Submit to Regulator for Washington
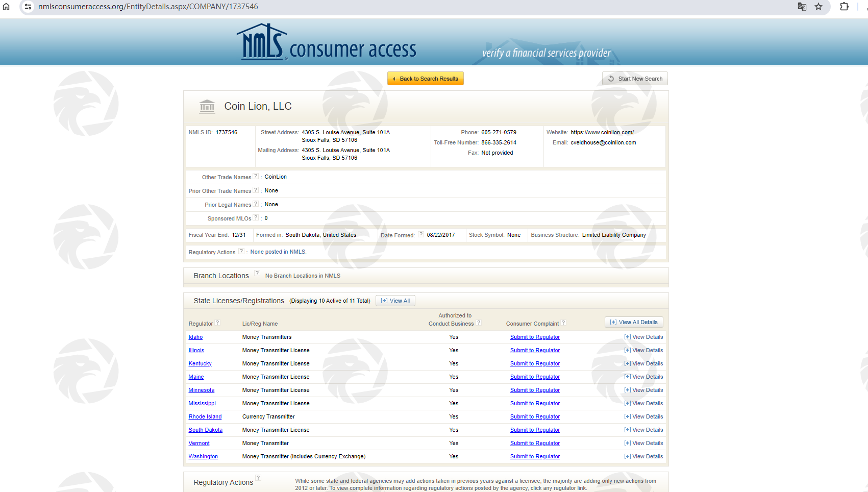Screen dimensions: 868x492 tap(535, 456)
